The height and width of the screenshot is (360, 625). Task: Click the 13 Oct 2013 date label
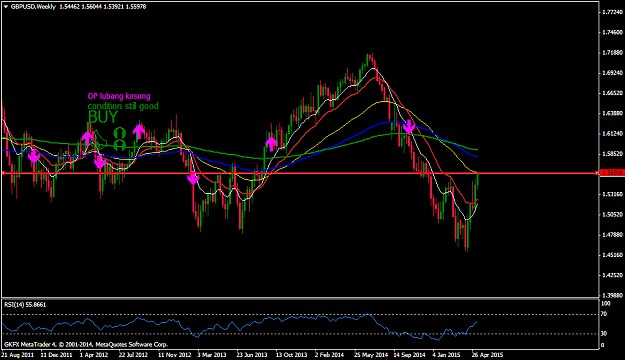pyautogui.click(x=291, y=355)
